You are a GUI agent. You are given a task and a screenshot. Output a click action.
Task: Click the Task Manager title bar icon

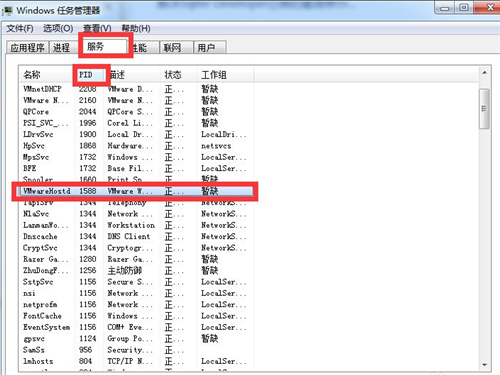pyautogui.click(x=7, y=11)
